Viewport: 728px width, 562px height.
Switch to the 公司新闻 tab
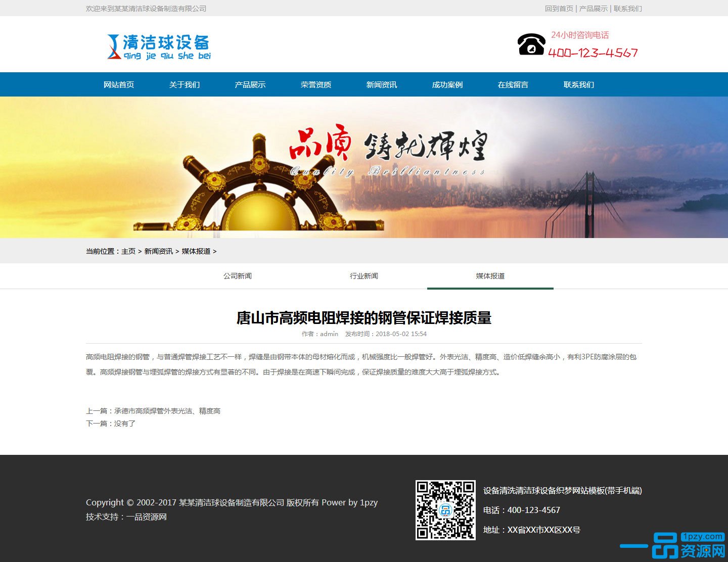tap(238, 276)
